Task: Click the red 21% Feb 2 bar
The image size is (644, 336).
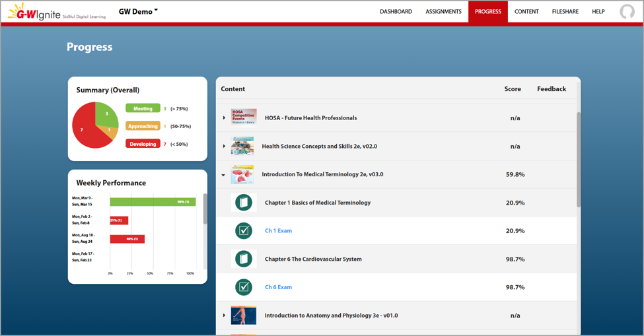Action: pos(119,220)
